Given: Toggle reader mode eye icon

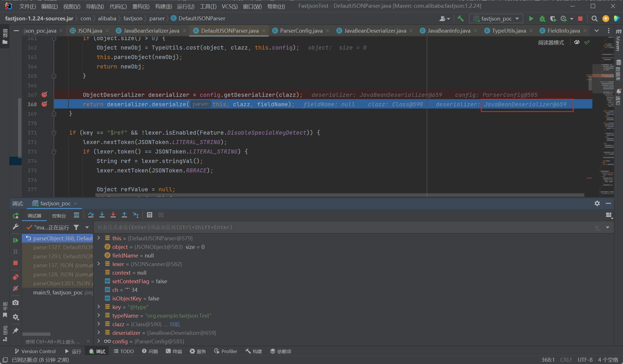Looking at the screenshot, I should click(577, 42).
